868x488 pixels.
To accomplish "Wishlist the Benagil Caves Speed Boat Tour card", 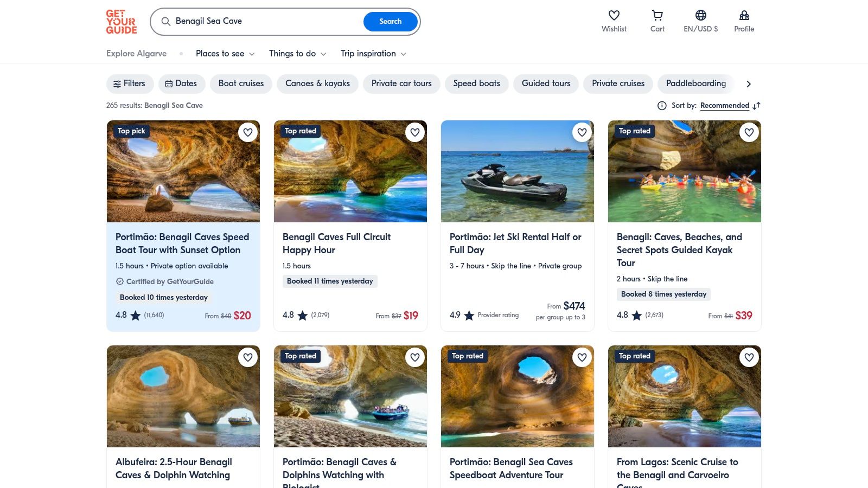I will tap(248, 132).
